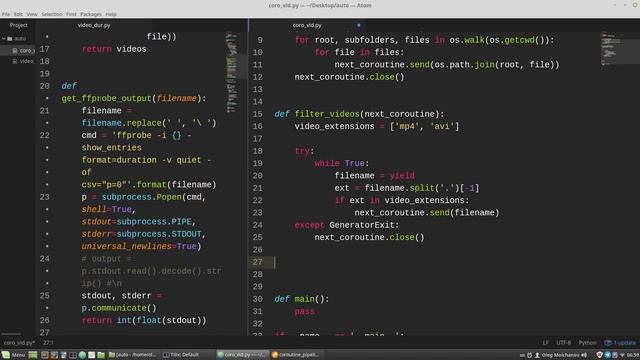Click the keyboard layout indicator

click(x=522, y=355)
